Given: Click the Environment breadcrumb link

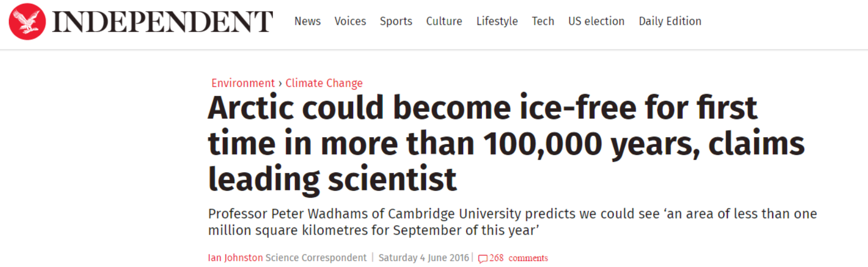Looking at the screenshot, I should point(243,83).
